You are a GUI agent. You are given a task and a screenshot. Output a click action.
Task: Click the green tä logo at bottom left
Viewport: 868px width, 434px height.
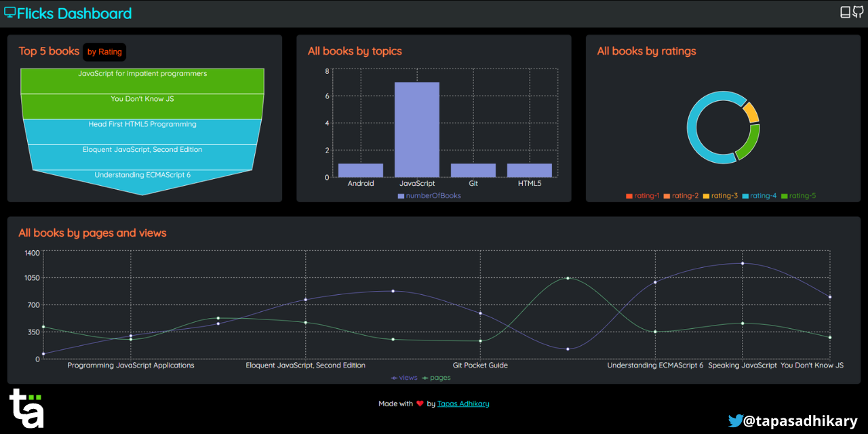pos(26,407)
